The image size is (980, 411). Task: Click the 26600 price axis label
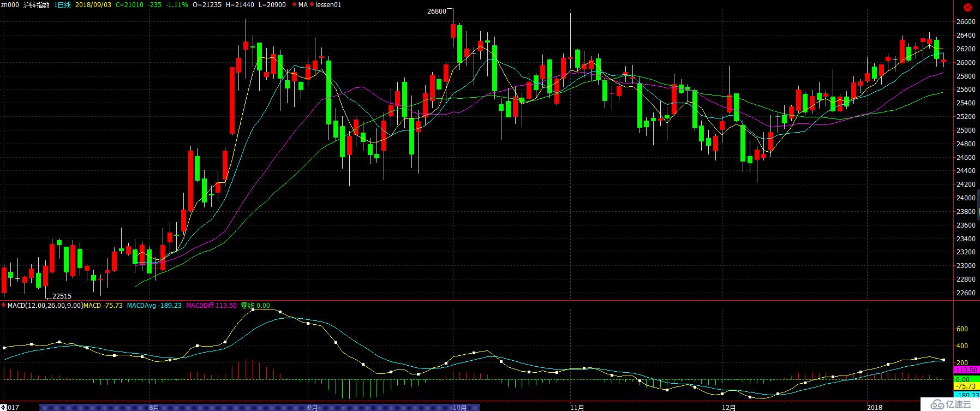[x=966, y=22]
